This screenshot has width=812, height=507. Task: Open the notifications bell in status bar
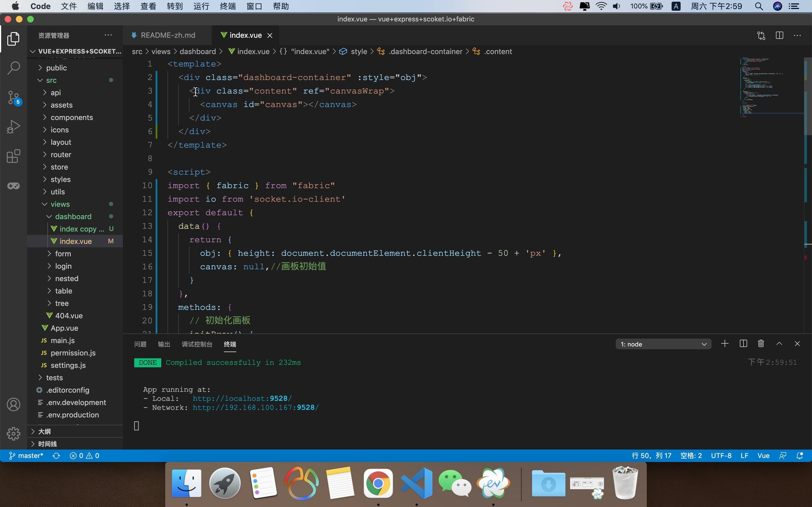tap(800, 456)
